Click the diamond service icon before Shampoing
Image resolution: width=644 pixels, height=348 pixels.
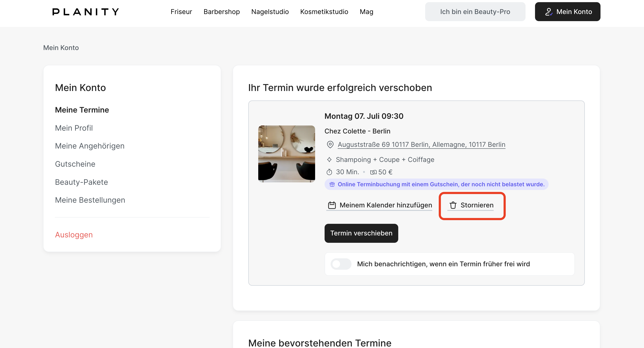(x=329, y=160)
